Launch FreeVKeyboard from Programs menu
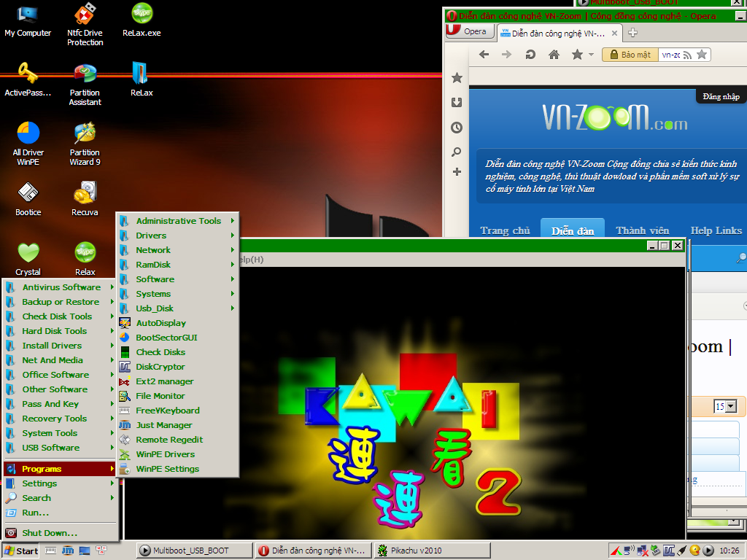Viewport: 747px width, 560px height. point(178,411)
